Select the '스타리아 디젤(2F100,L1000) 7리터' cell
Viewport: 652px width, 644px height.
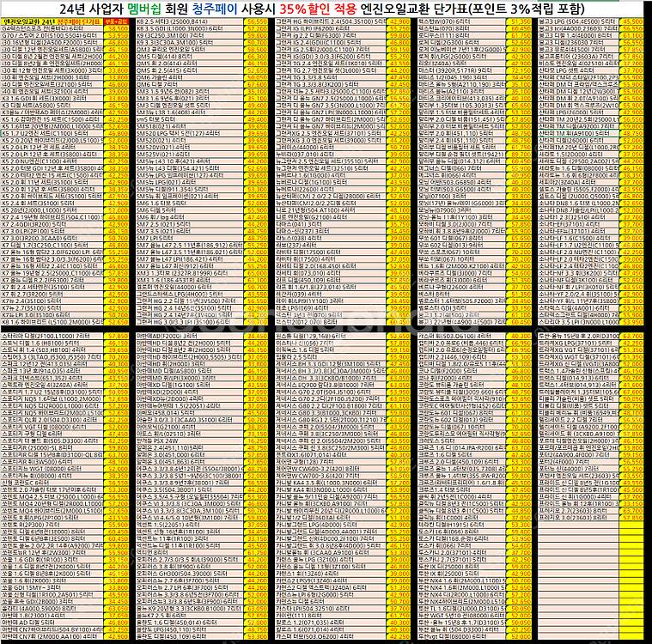(x=52, y=336)
